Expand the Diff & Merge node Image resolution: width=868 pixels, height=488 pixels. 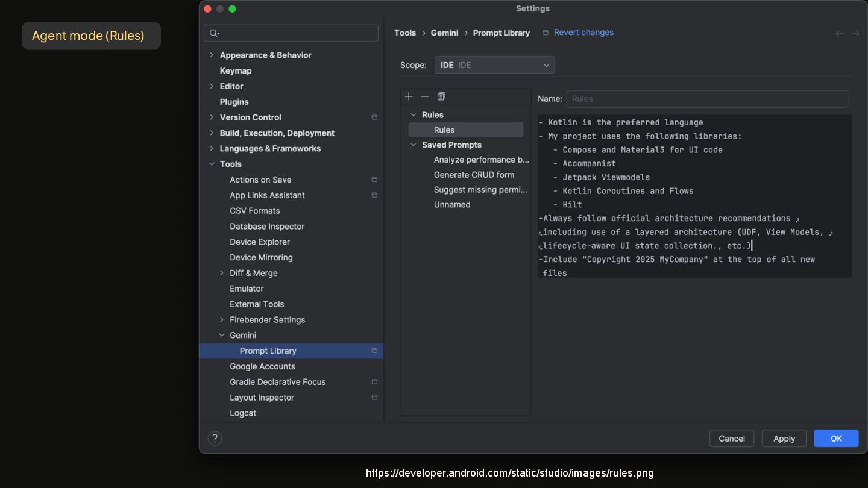pyautogui.click(x=222, y=273)
